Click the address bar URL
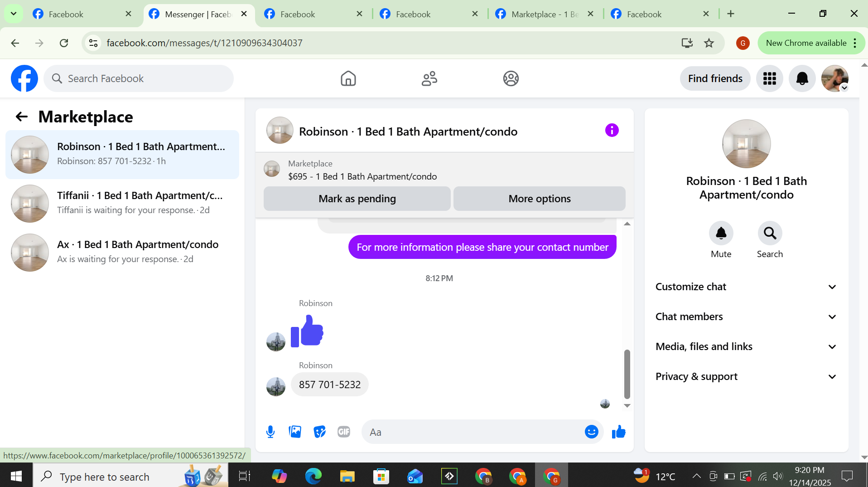This screenshot has height=487, width=868. click(204, 43)
